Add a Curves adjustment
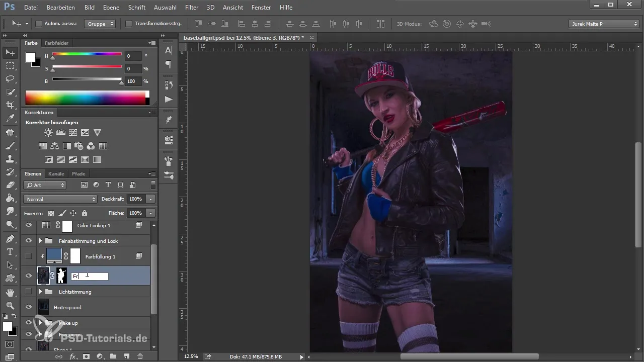The width and height of the screenshot is (644, 362). pos(73,133)
